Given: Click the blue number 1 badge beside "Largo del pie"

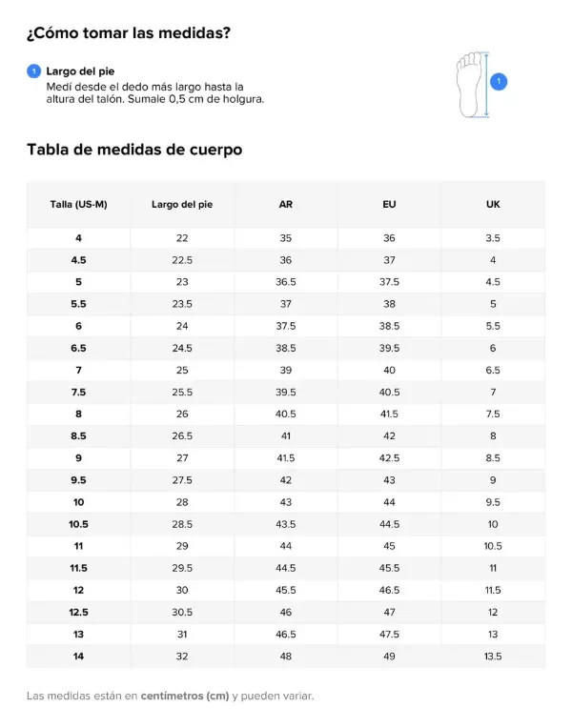Looking at the screenshot, I should coord(34,71).
